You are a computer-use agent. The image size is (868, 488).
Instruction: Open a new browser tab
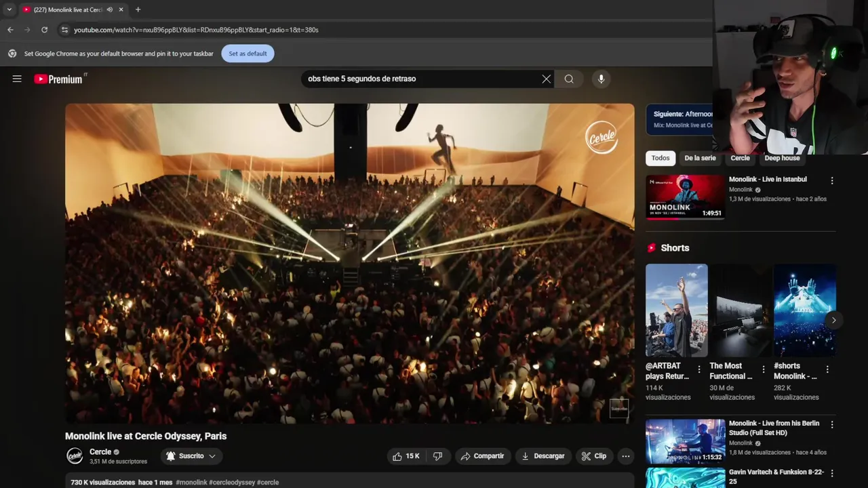(138, 9)
